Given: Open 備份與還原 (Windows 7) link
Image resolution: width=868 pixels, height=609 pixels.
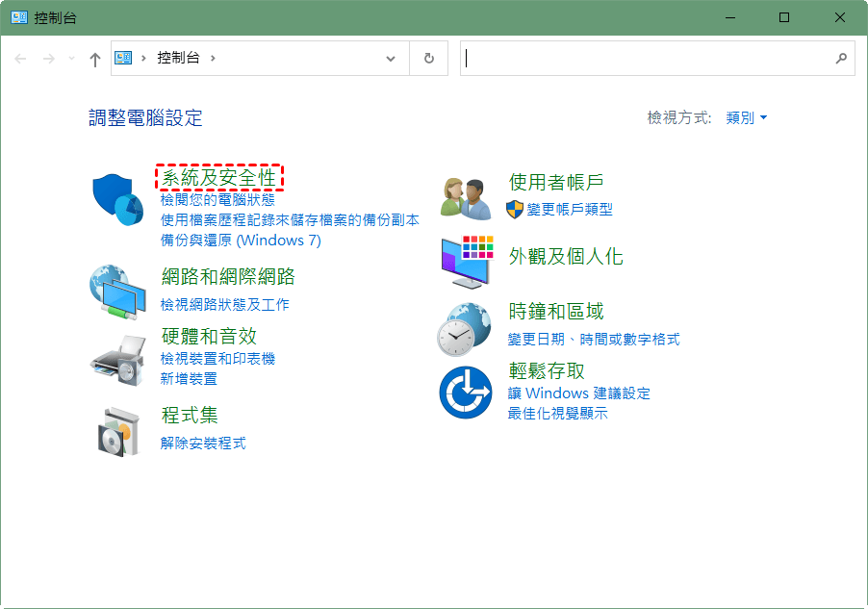Looking at the screenshot, I should pos(241,241).
